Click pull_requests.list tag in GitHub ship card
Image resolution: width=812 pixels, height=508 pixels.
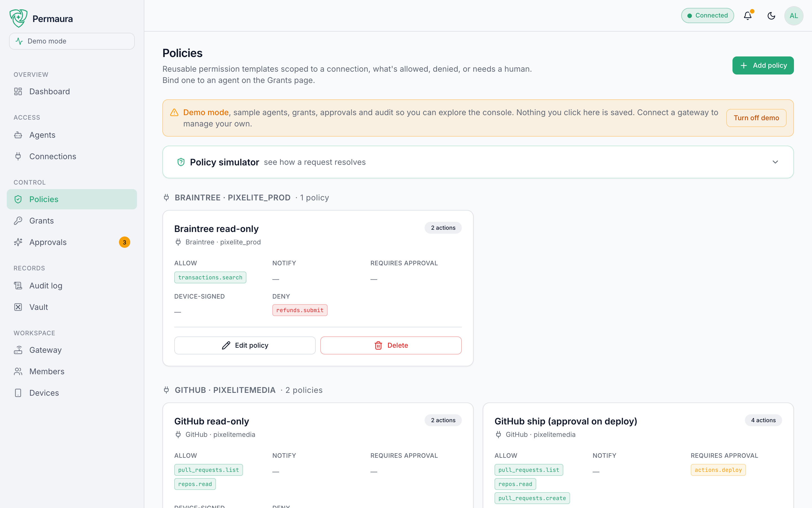click(529, 470)
